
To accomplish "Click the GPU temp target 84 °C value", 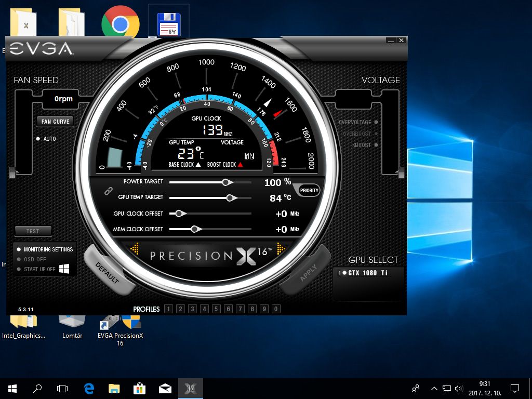I will (280, 198).
